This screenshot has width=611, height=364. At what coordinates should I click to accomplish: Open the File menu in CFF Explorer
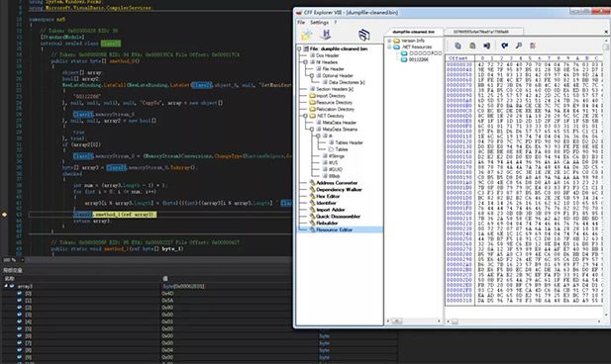[301, 23]
